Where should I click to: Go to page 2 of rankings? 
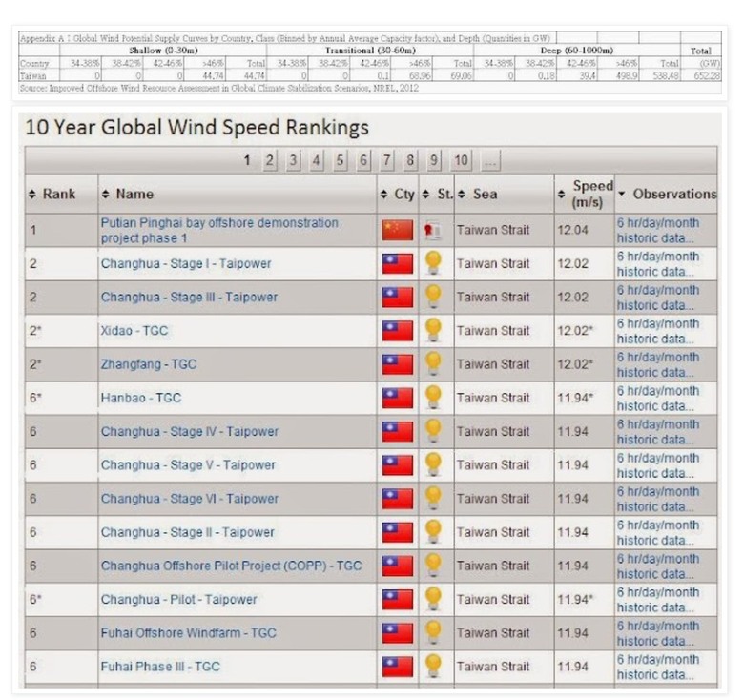[x=270, y=161]
